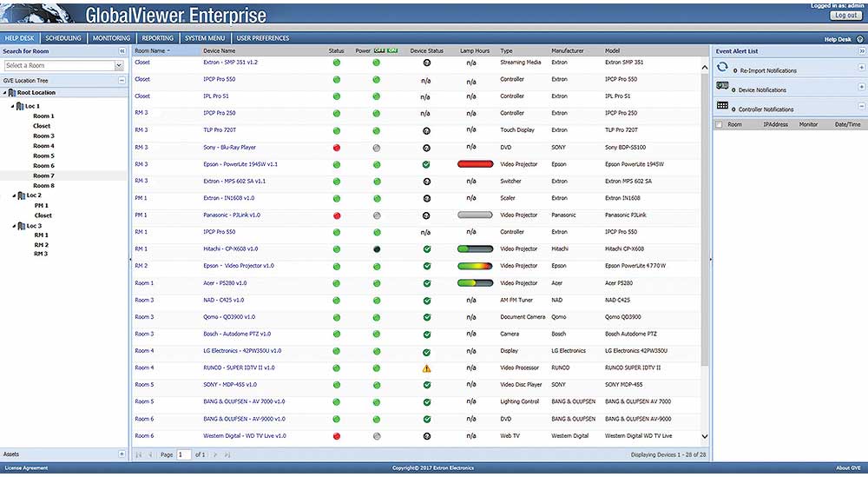
Task: Click Loc 2 building icon in tree
Action: pos(22,195)
